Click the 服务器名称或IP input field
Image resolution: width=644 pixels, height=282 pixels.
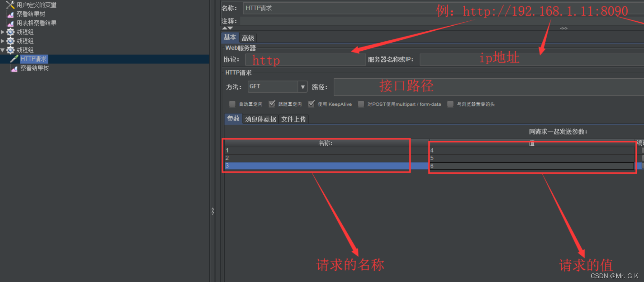point(532,59)
